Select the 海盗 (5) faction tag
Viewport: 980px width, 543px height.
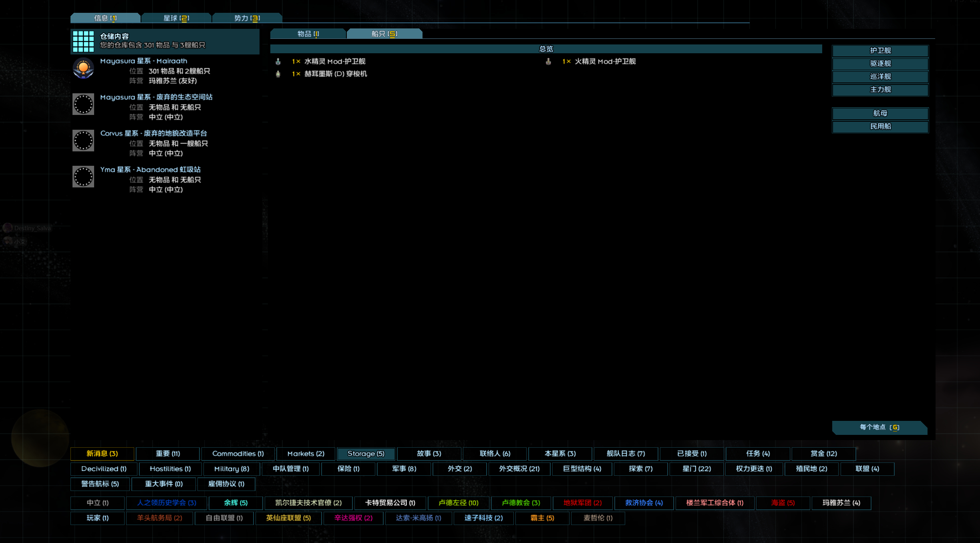click(x=783, y=503)
